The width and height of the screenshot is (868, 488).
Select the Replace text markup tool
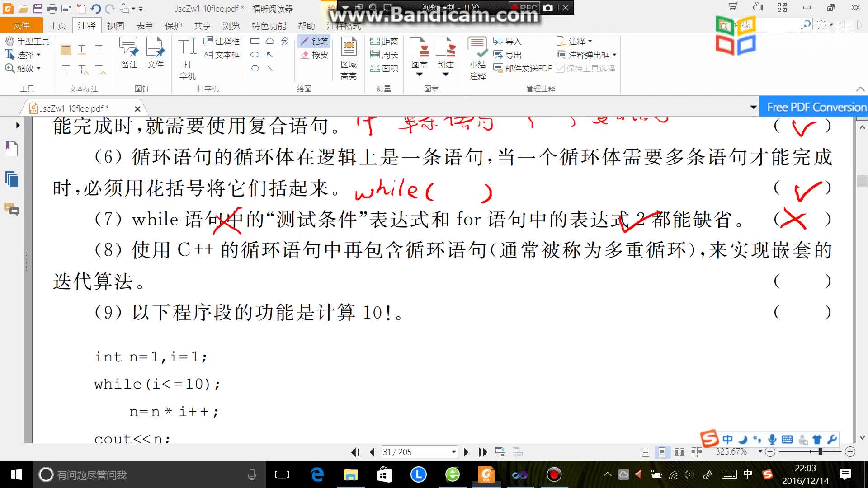(83, 69)
